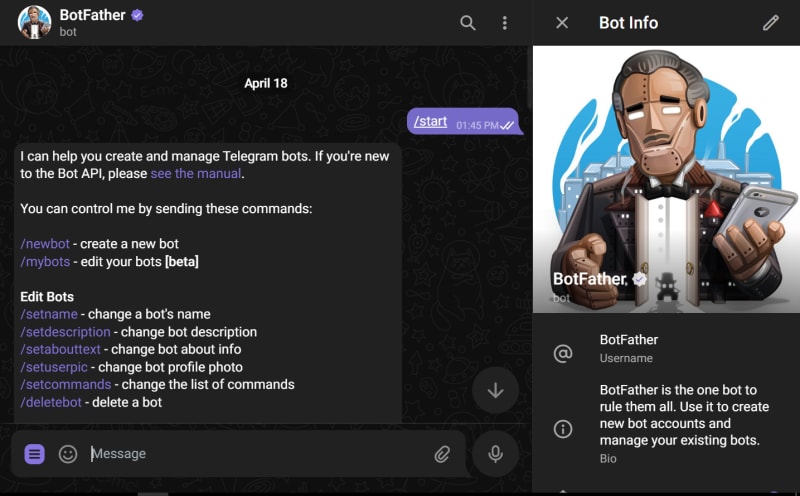Click the double-check read receipt on /start
Screen dimensions: 800x496
pos(507,126)
